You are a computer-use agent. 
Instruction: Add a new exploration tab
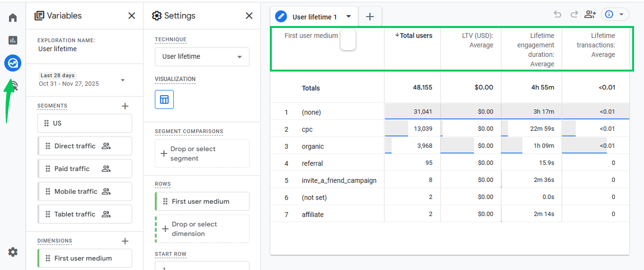[x=370, y=17]
